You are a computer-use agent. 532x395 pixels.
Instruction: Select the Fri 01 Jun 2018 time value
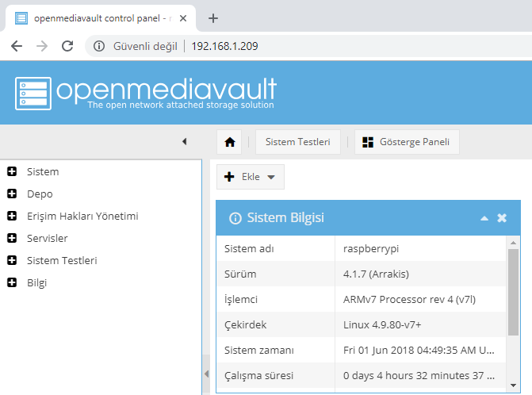pos(419,351)
